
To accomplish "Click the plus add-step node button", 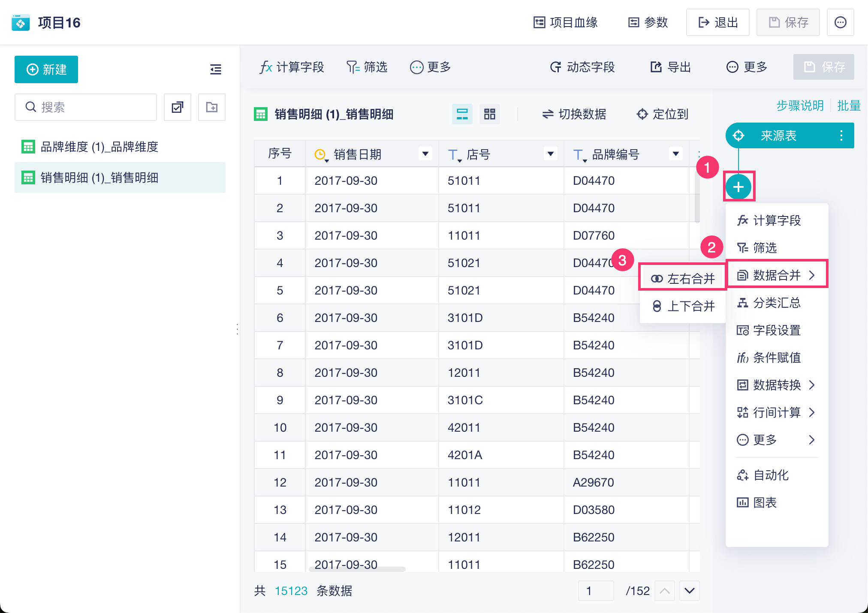I will [x=738, y=187].
